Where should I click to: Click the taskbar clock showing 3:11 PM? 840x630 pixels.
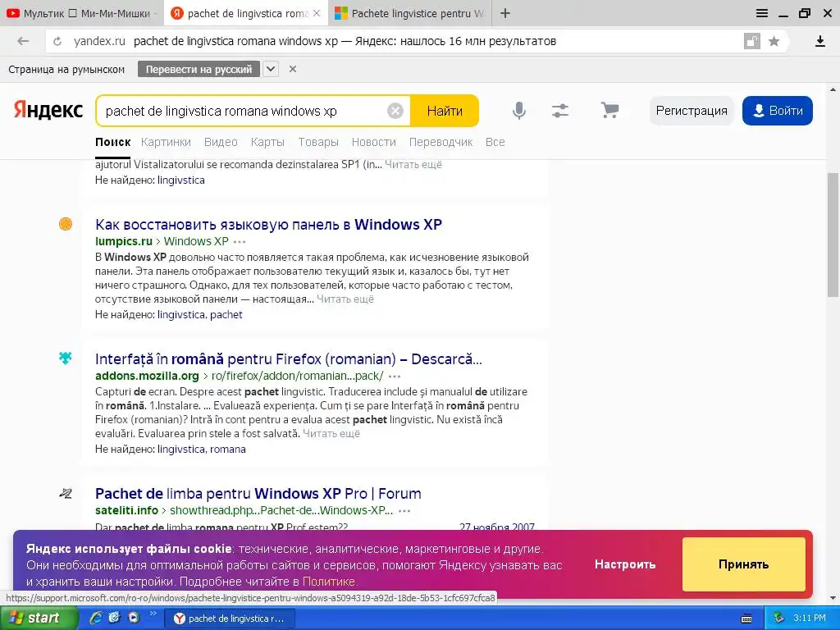(x=810, y=619)
